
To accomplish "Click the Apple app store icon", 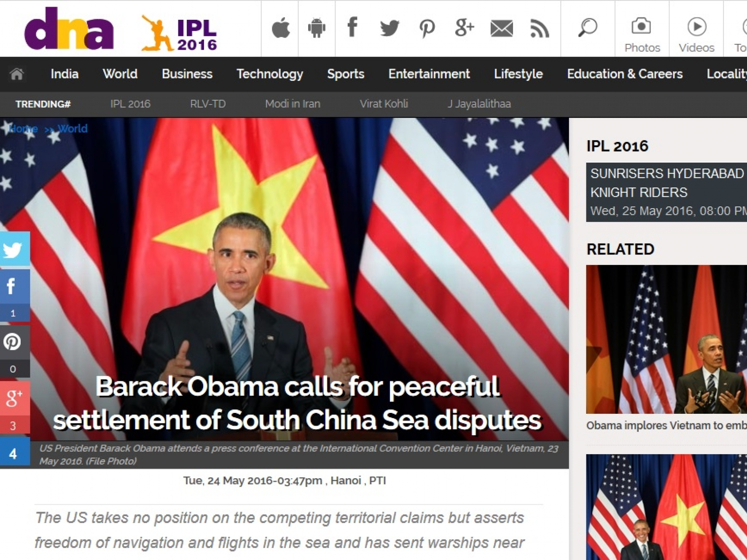I will tap(281, 28).
